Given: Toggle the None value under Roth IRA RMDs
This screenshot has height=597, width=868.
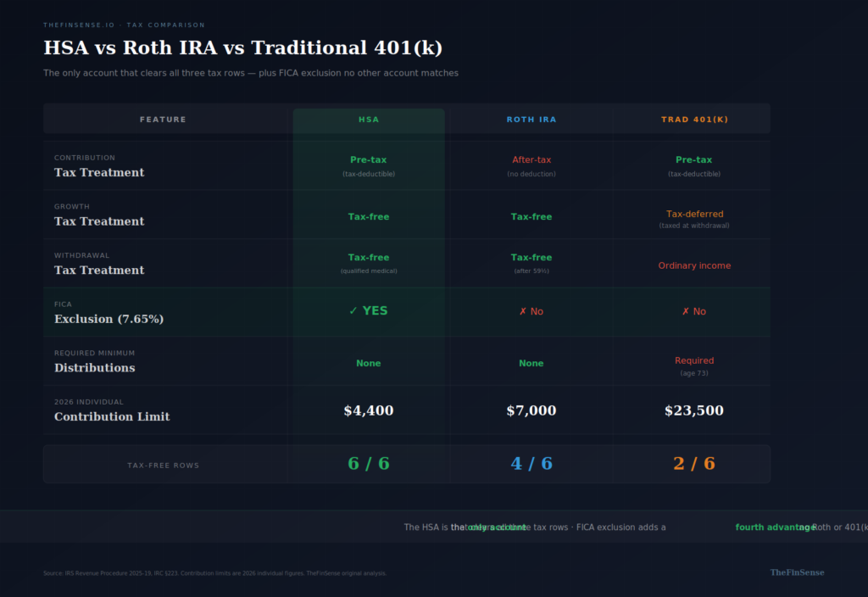Looking at the screenshot, I should (x=531, y=363).
